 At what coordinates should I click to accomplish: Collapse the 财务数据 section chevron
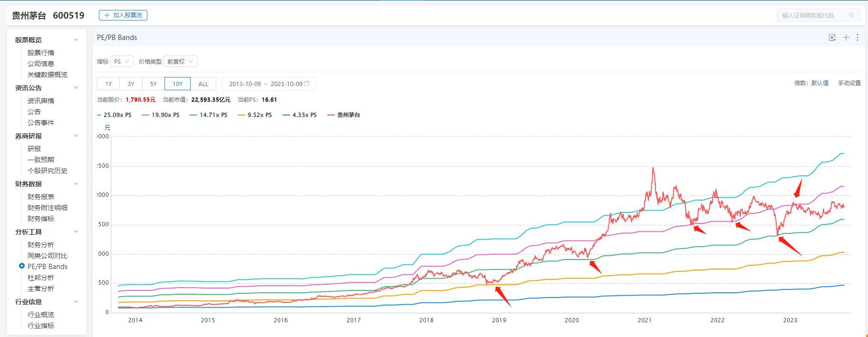click(x=76, y=184)
